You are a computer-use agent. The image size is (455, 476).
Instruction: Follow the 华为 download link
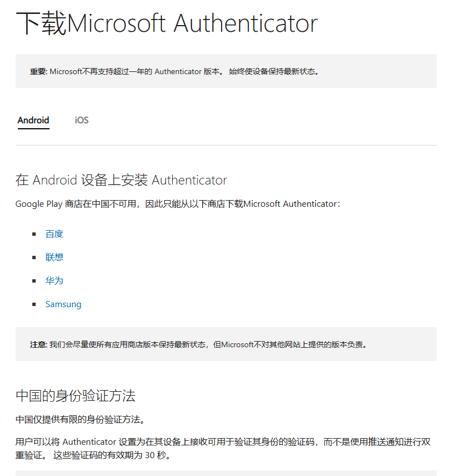pyautogui.click(x=54, y=281)
